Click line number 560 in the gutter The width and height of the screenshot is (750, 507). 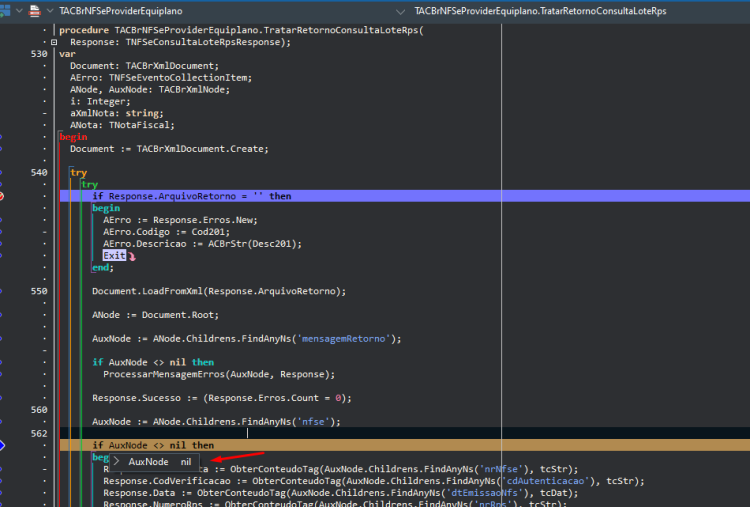coord(39,410)
